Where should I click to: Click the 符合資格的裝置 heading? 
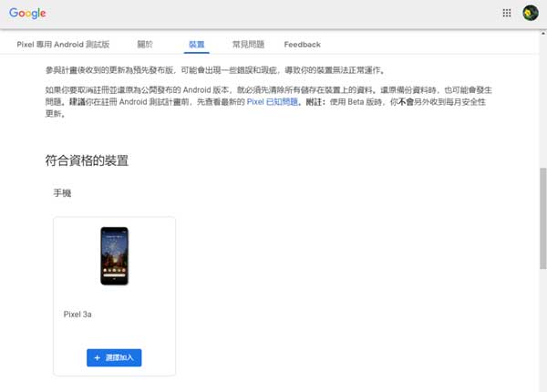coord(87,160)
